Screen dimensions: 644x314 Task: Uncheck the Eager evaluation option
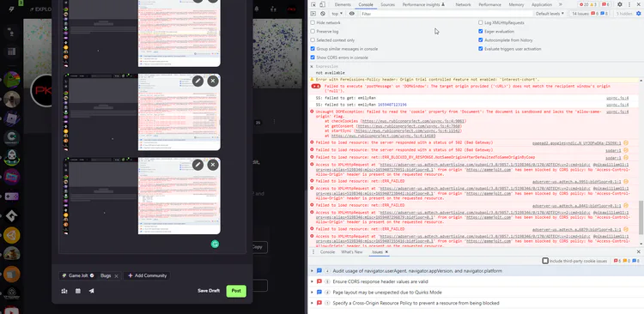point(481,31)
